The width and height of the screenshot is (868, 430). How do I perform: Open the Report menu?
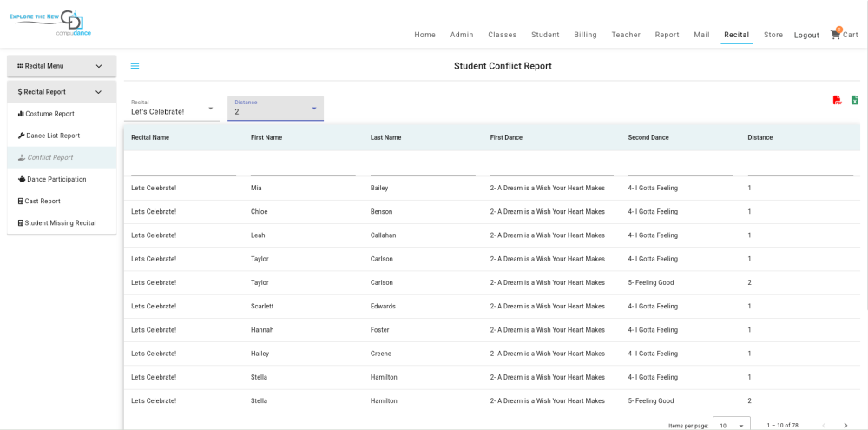[x=667, y=35]
